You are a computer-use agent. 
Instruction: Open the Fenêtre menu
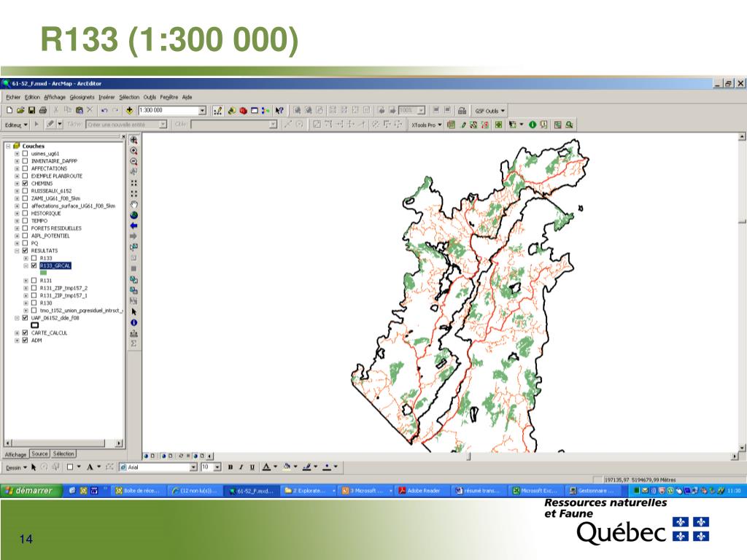(169, 97)
